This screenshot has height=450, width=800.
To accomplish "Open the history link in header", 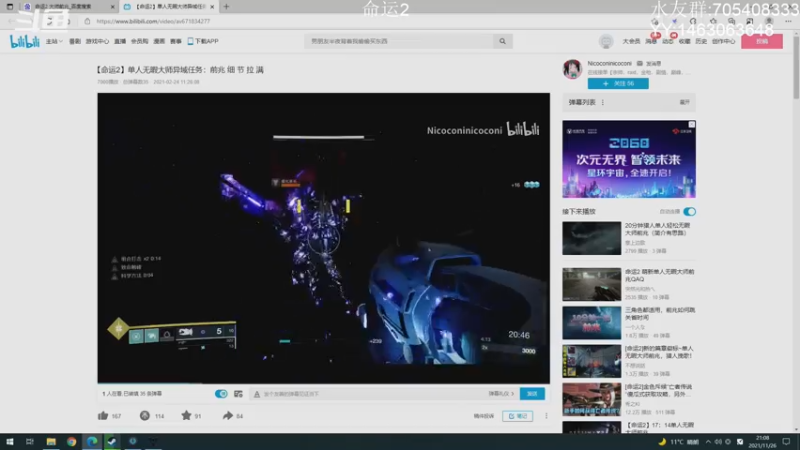I will coord(701,41).
